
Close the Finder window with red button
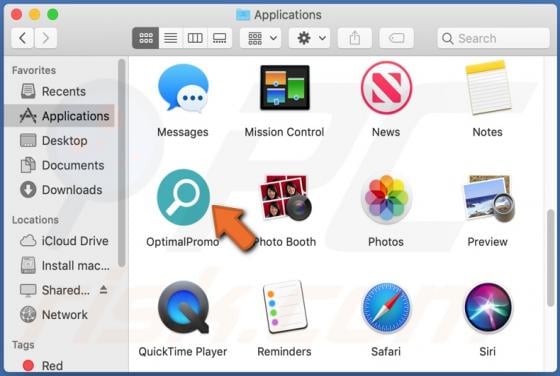[x=16, y=14]
